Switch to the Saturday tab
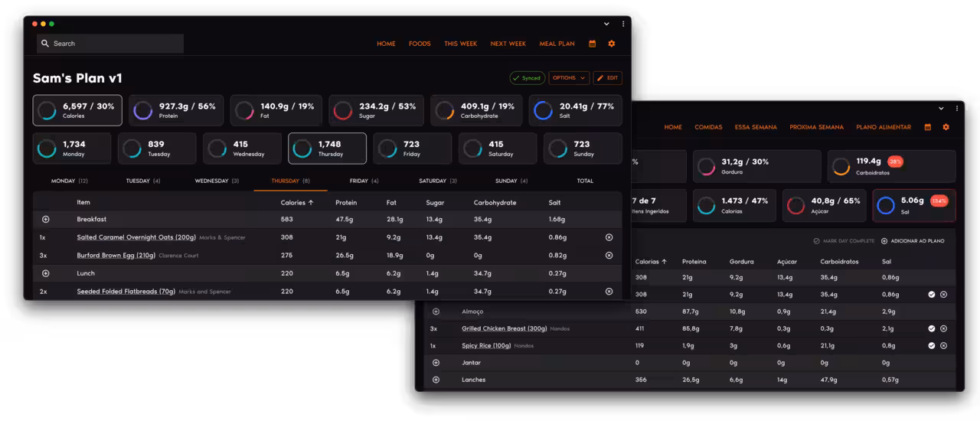This screenshot has height=421, width=980. (438, 181)
